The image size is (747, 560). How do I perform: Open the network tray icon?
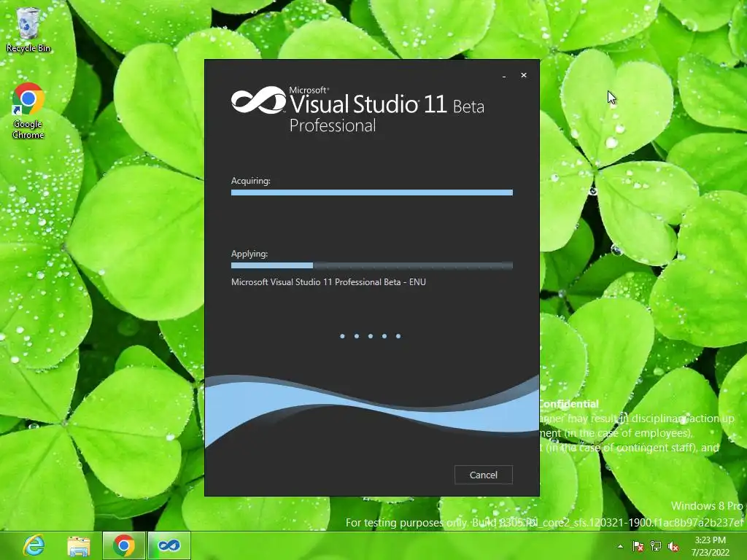[656, 546]
